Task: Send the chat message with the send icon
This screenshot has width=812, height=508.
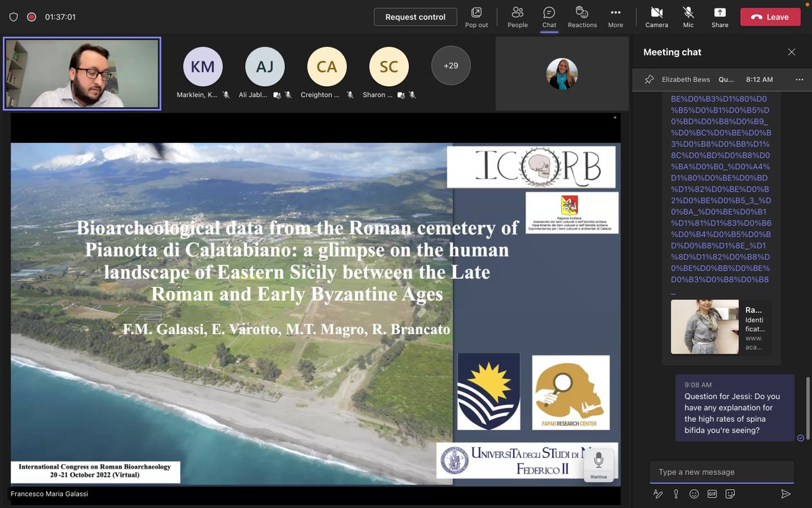Action: click(785, 494)
